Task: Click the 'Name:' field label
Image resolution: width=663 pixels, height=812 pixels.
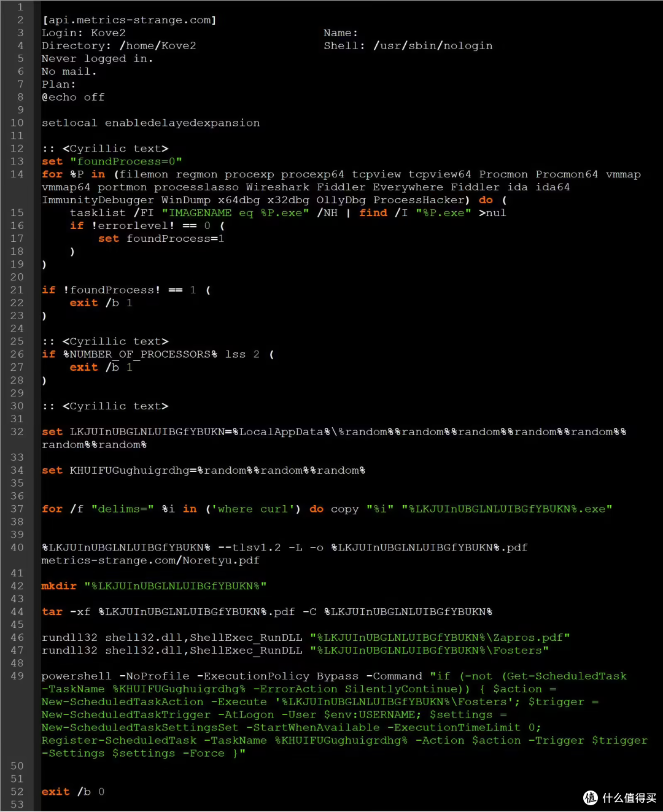Action: pos(341,33)
